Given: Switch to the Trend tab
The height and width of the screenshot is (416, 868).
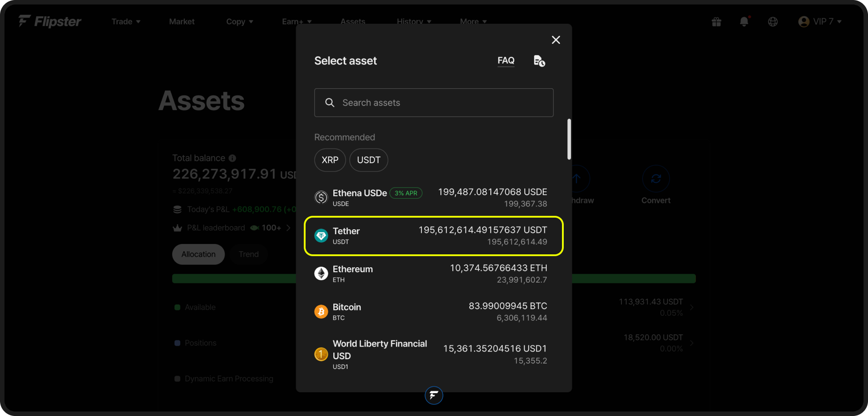Looking at the screenshot, I should pos(249,254).
